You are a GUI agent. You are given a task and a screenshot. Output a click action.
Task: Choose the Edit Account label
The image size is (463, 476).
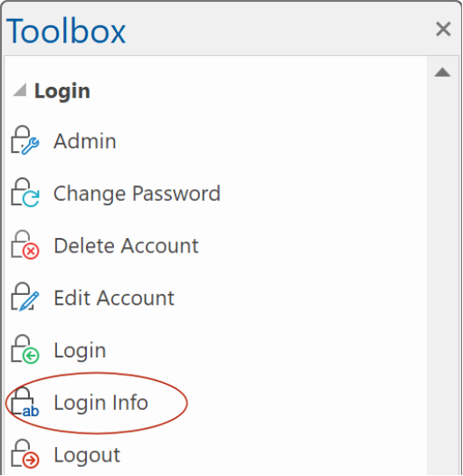point(114,298)
